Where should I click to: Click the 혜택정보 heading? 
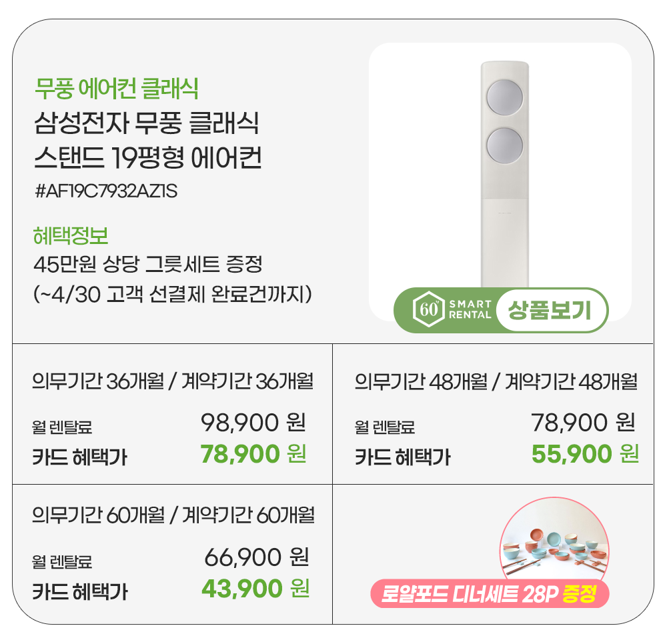[71, 235]
